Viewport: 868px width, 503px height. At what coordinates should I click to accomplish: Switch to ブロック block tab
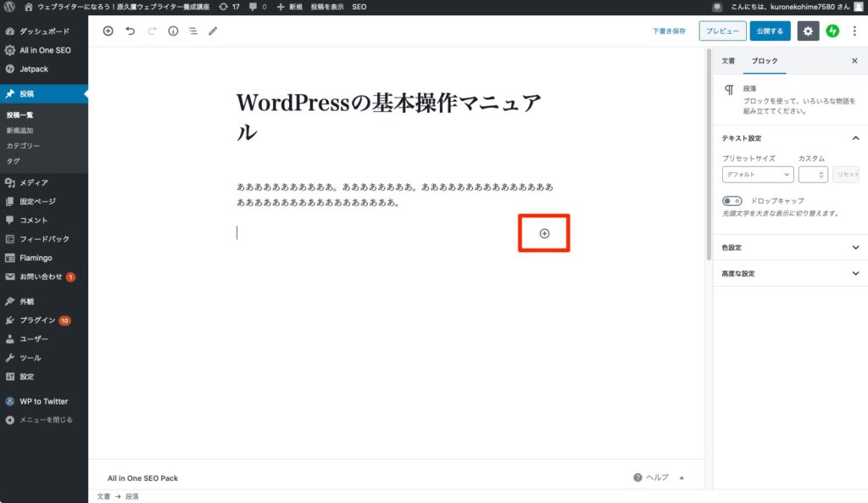pyautogui.click(x=765, y=61)
